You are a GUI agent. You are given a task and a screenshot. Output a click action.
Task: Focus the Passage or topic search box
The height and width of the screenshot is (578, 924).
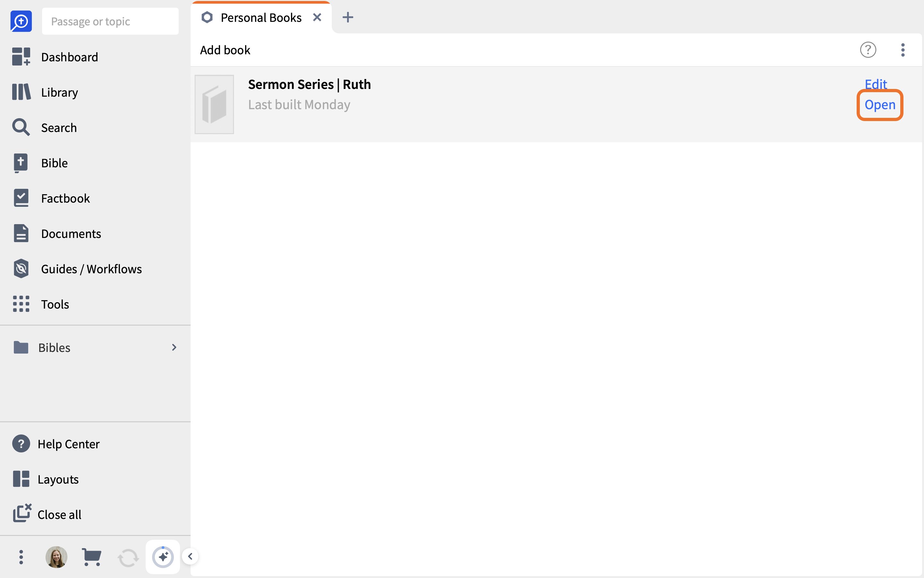coord(110,22)
